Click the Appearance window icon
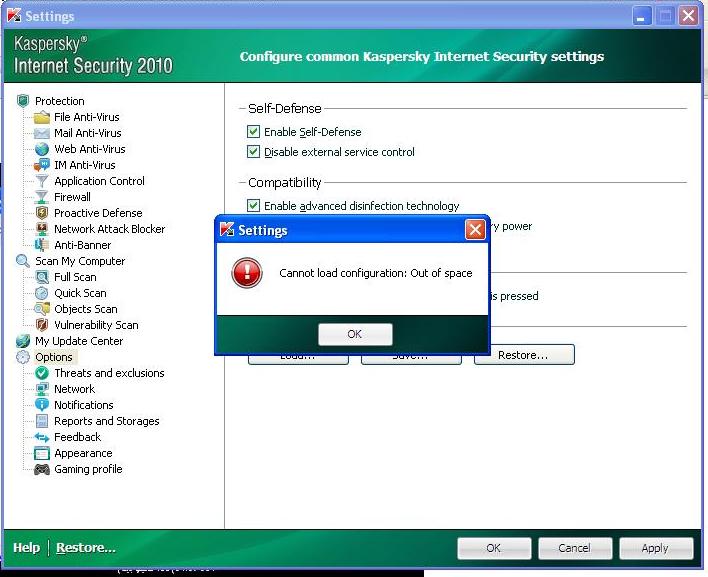 (x=42, y=453)
